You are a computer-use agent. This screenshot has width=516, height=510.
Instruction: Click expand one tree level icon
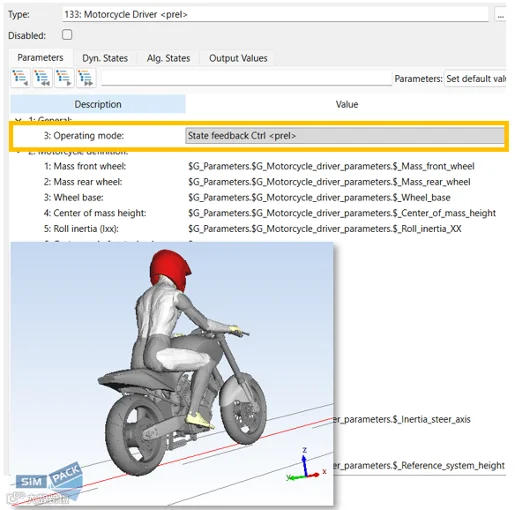[x=64, y=78]
